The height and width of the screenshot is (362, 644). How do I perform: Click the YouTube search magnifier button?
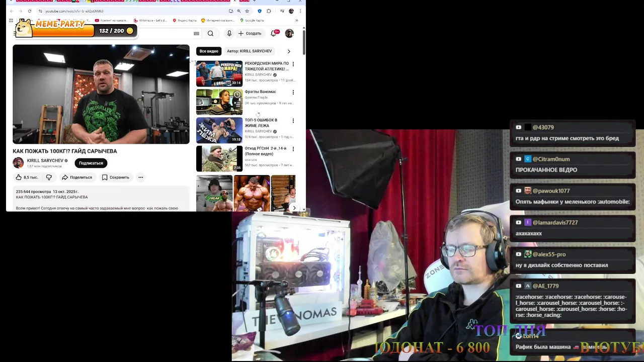(210, 33)
